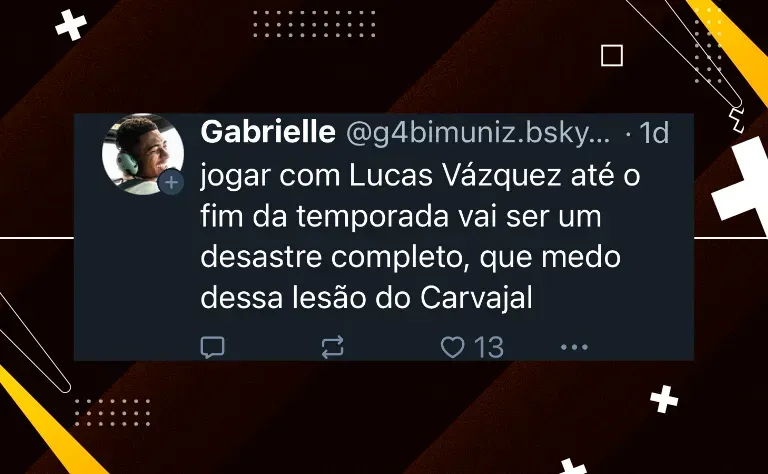768x474 pixels.
Task: Click the white outlined square in background
Action: (x=612, y=55)
